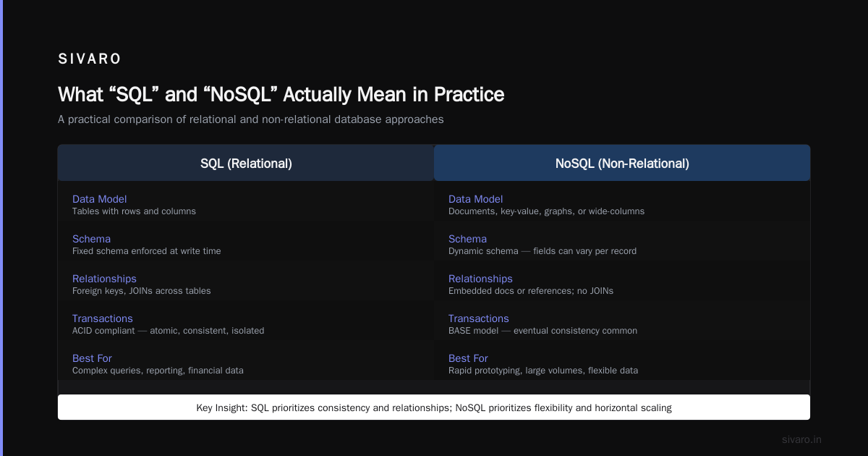868x456 pixels.
Task: Open the sivaro.in link
Action: 801,439
